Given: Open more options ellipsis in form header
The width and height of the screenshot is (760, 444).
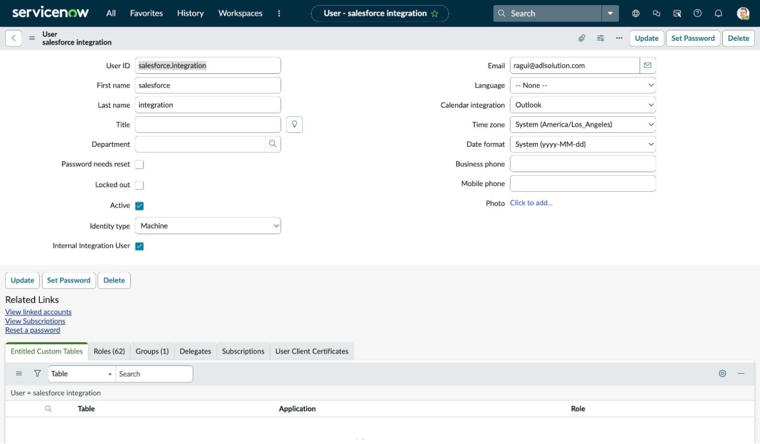Looking at the screenshot, I should tap(619, 38).
